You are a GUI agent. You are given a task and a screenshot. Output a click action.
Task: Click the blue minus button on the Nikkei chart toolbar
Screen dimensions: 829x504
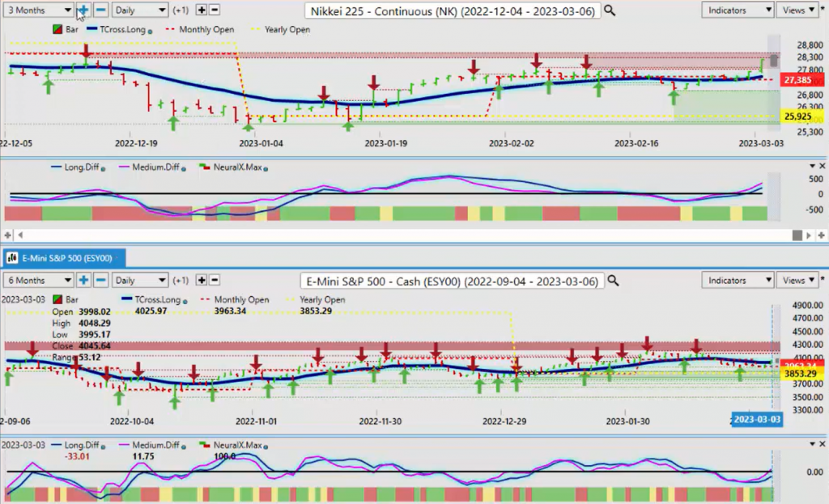tap(101, 10)
